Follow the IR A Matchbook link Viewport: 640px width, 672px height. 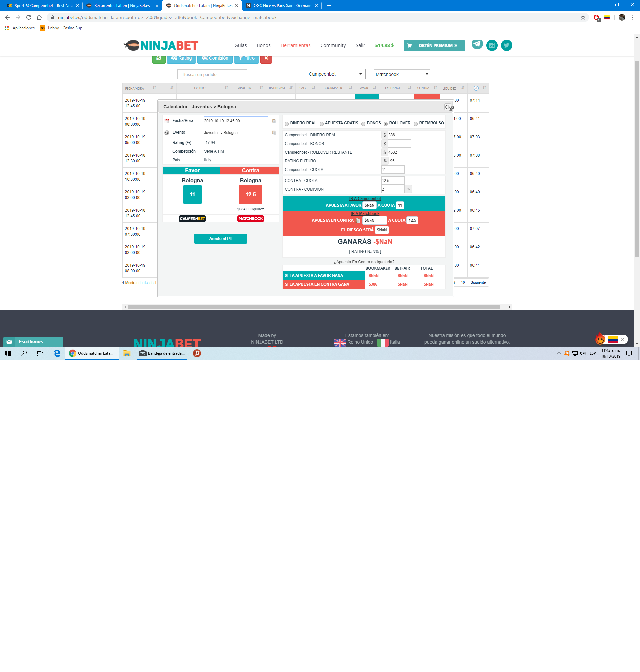(365, 214)
